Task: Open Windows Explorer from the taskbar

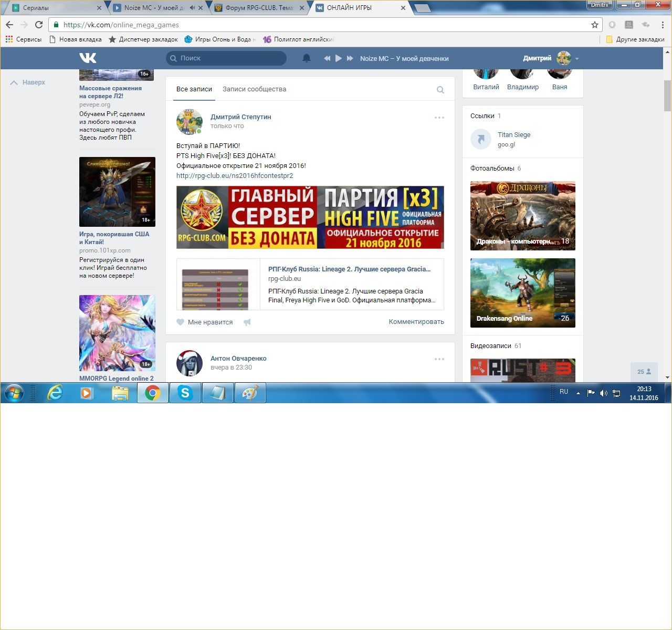Action: (x=120, y=393)
